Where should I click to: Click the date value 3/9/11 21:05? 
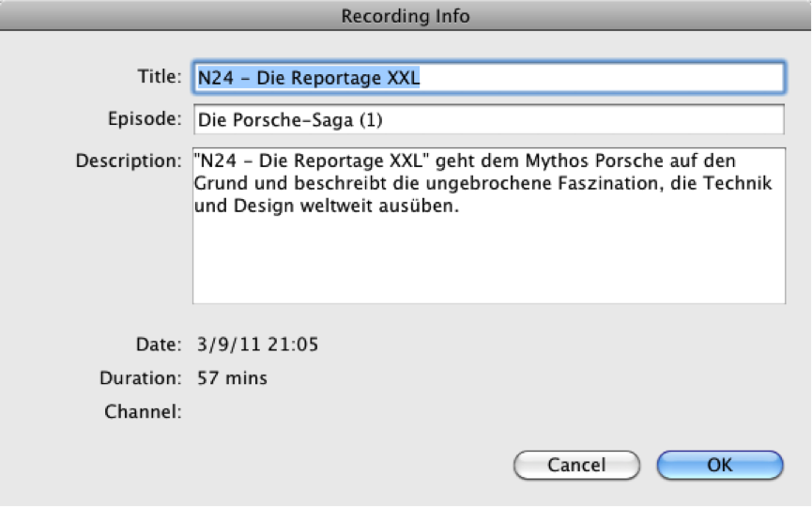[257, 345]
